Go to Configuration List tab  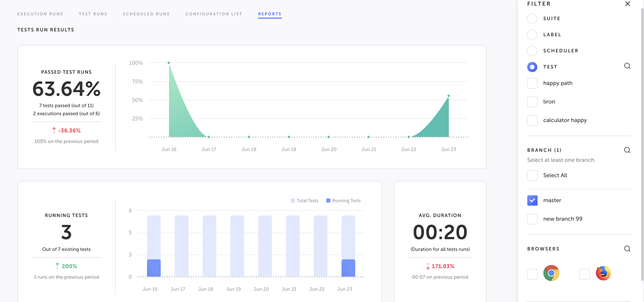pyautogui.click(x=214, y=14)
